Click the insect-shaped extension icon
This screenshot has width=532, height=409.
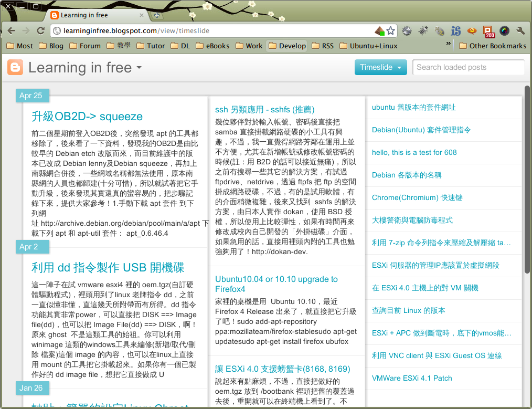click(x=423, y=31)
